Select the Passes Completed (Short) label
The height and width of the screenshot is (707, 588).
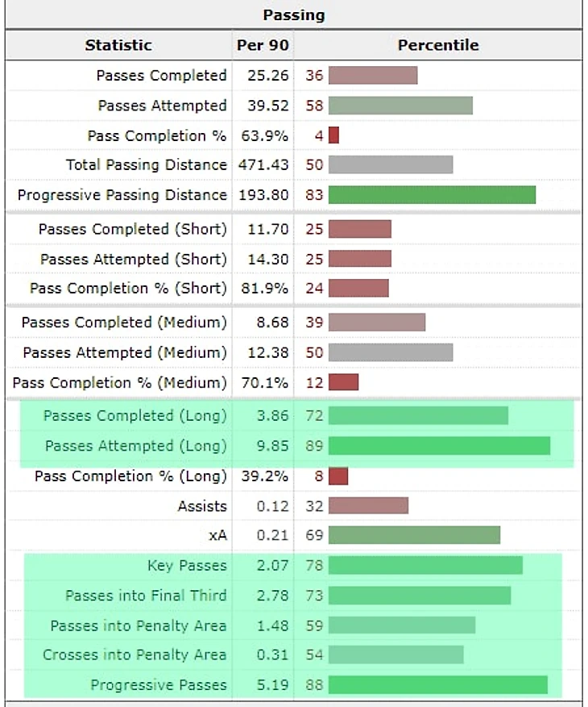132,229
